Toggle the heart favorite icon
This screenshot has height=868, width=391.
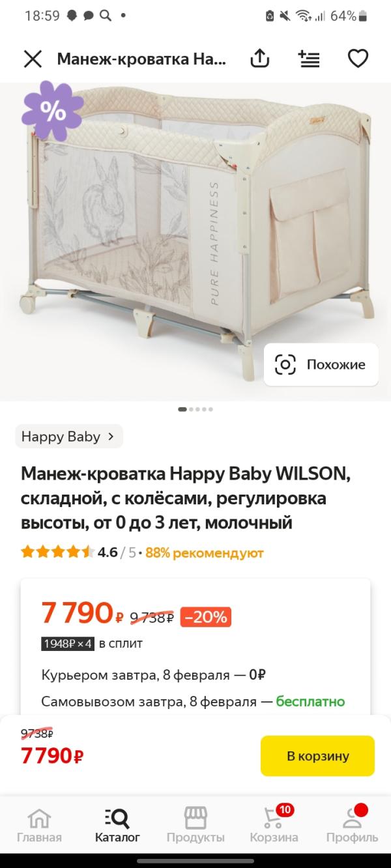click(x=358, y=59)
